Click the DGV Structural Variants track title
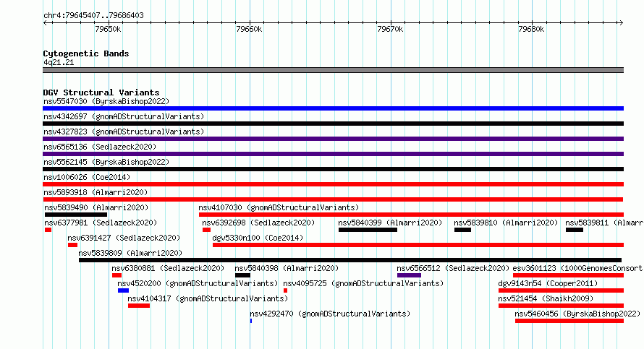Screen dimensions: 644x349 click(101, 92)
